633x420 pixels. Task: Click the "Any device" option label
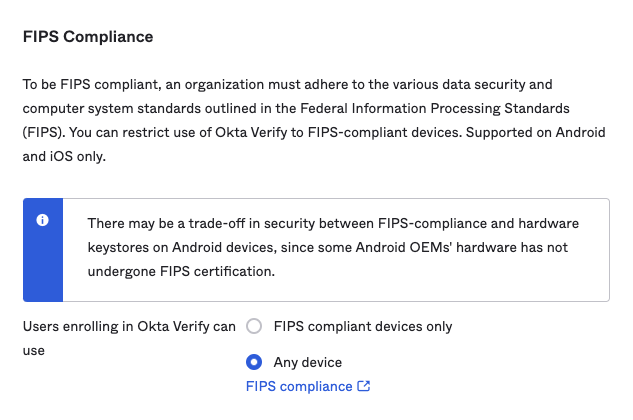(307, 362)
